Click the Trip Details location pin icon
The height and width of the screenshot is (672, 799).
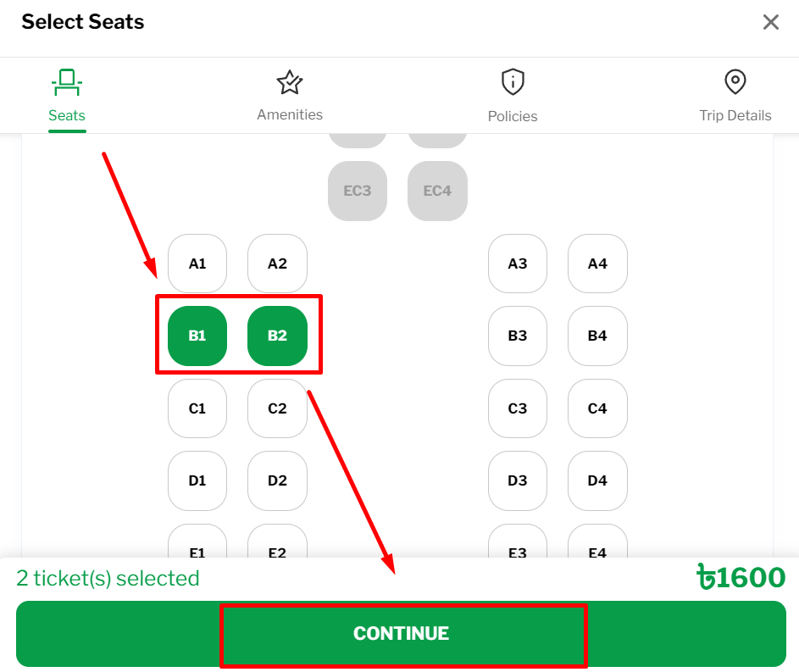(735, 82)
